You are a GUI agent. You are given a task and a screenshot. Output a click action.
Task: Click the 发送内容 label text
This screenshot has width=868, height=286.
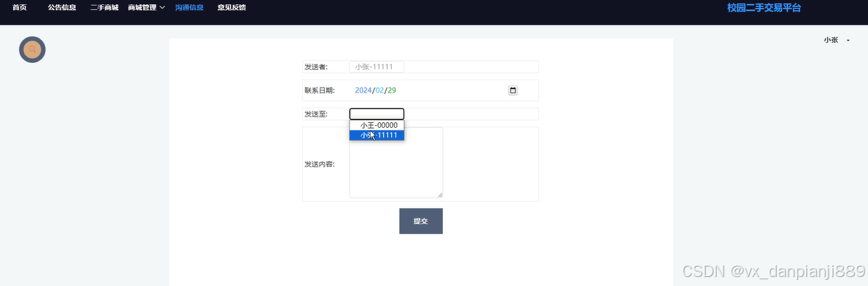point(319,164)
